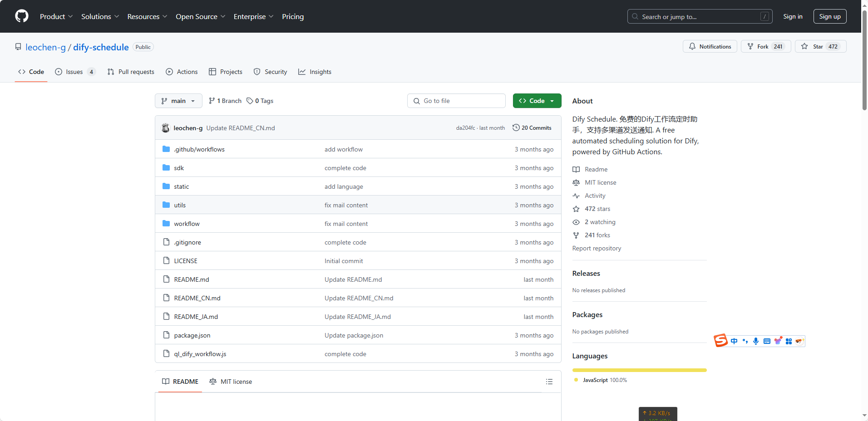Click the Star icon button

click(804, 46)
